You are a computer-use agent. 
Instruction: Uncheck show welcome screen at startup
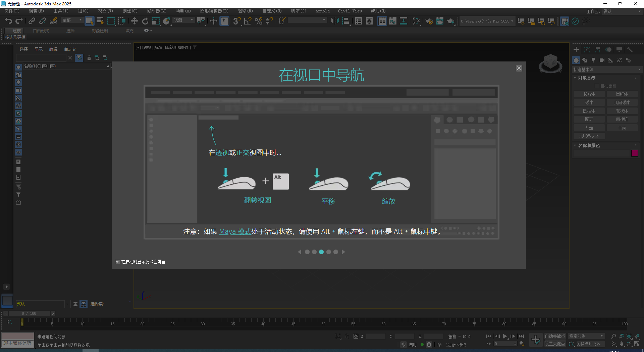click(118, 262)
